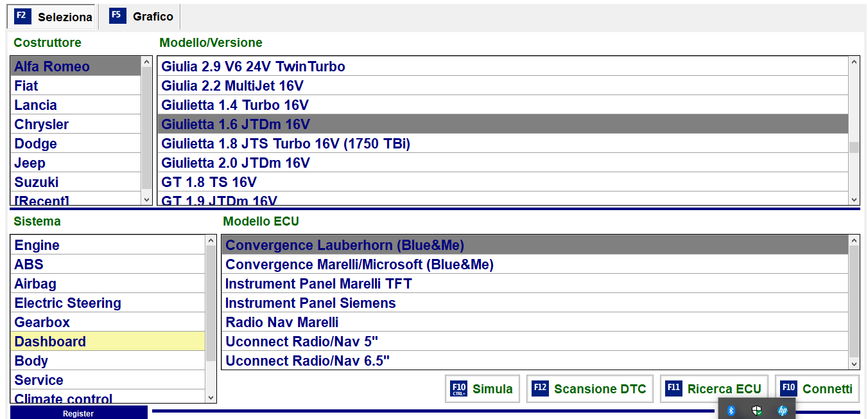Image resolution: width=868 pixels, height=419 pixels.
Task: Choose Suzuki manufacturer
Action: click(76, 182)
